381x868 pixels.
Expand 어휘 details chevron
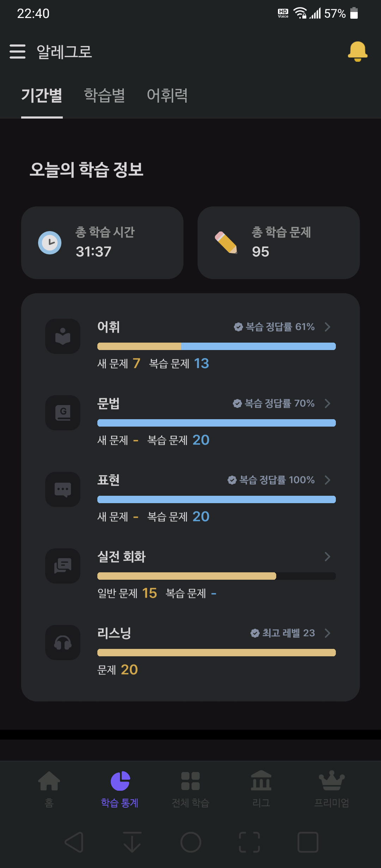(x=327, y=327)
